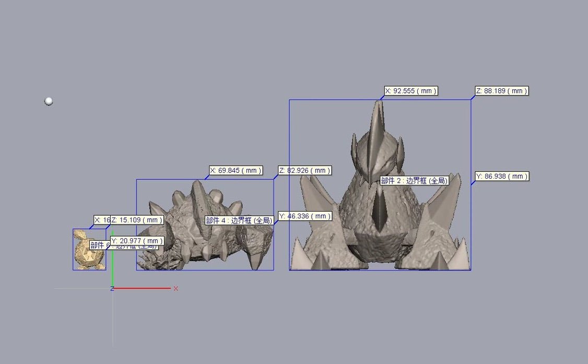Click the Z: 15.109 mm dimension label

(137, 220)
